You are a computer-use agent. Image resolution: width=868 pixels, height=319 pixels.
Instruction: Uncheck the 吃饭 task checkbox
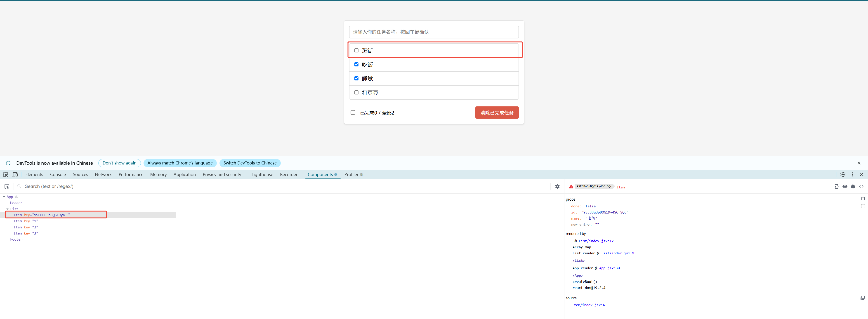(x=356, y=64)
